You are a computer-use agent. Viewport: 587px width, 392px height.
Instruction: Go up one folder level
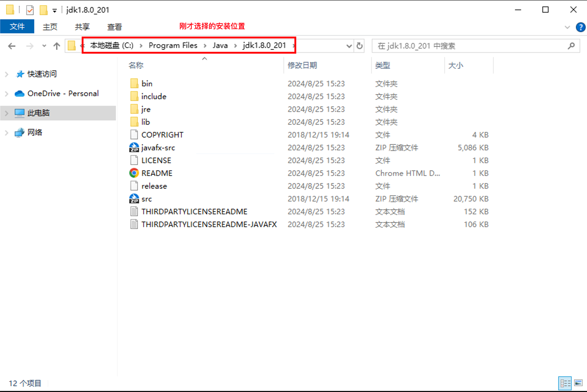click(57, 46)
